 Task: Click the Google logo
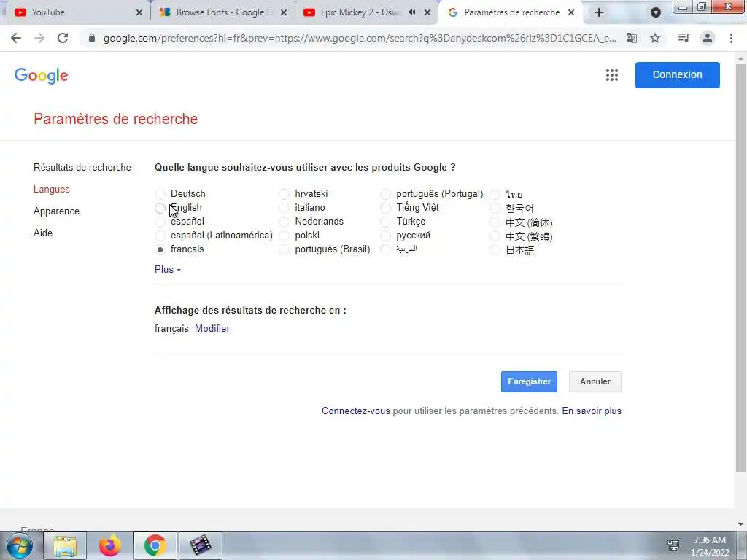click(x=42, y=75)
